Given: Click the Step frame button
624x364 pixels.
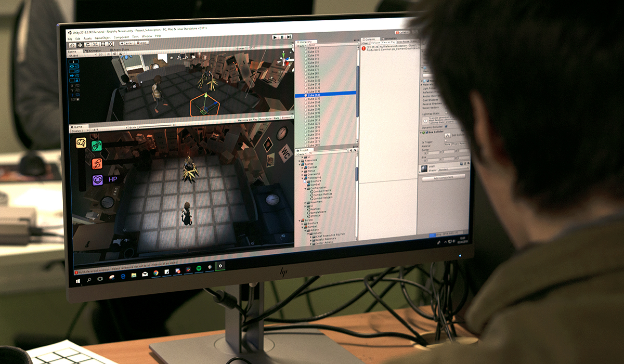Looking at the screenshot, I should tap(289, 37).
